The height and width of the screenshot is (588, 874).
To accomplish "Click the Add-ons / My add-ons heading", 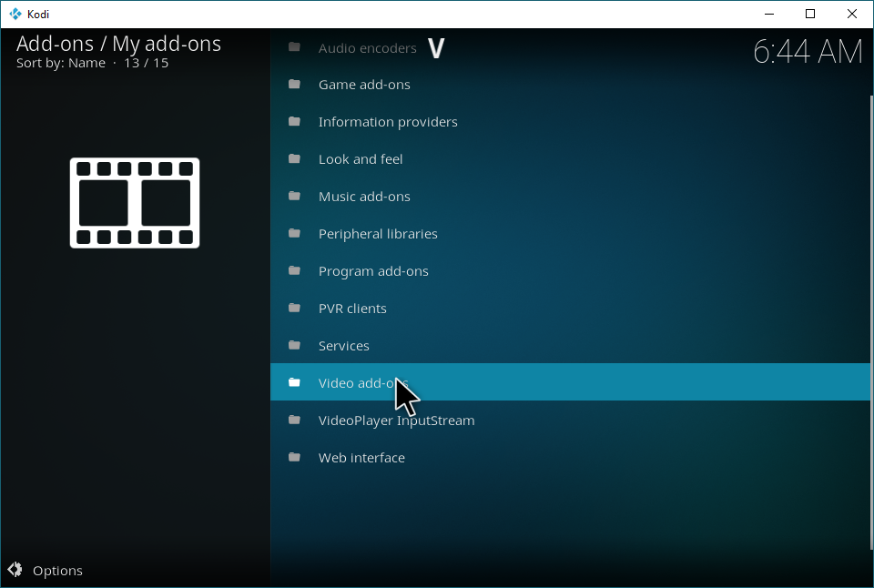I will tap(118, 44).
